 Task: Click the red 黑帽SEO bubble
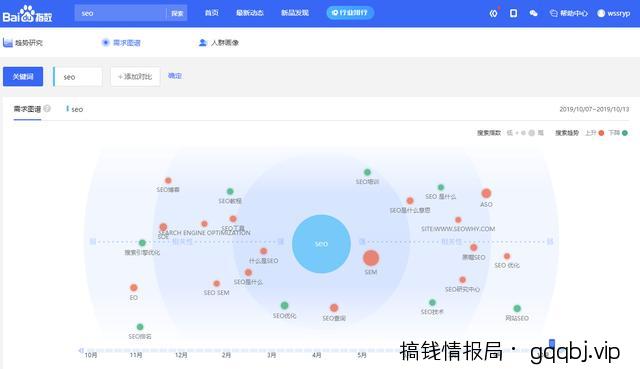coord(473,247)
